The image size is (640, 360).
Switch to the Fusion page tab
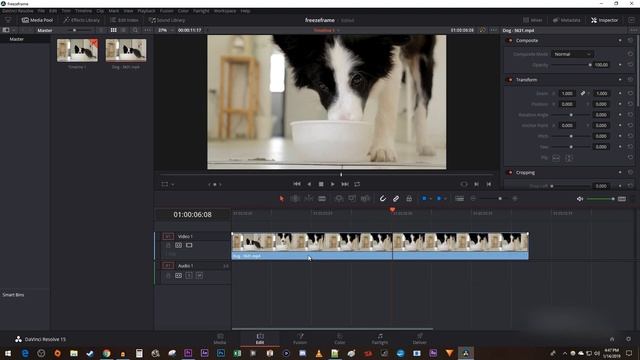coord(300,339)
